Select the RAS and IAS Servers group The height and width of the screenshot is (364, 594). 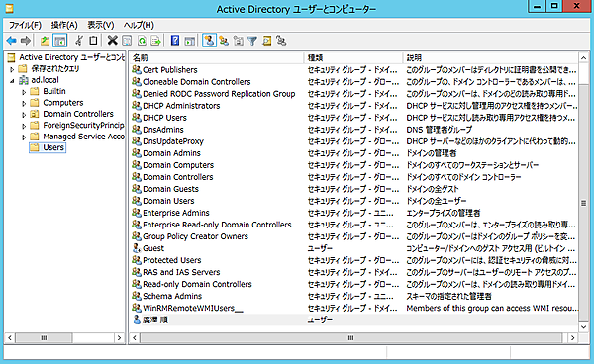[181, 272]
